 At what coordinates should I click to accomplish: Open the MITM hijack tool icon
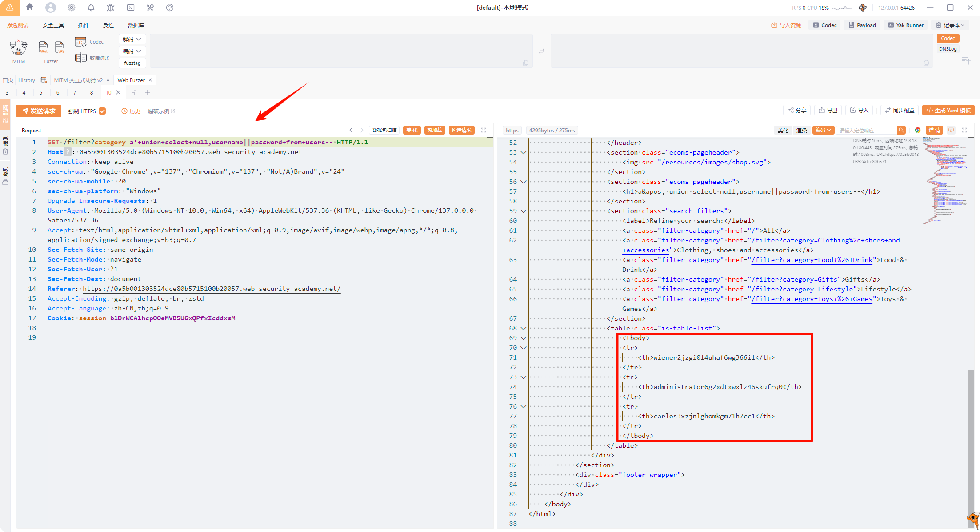(18, 48)
